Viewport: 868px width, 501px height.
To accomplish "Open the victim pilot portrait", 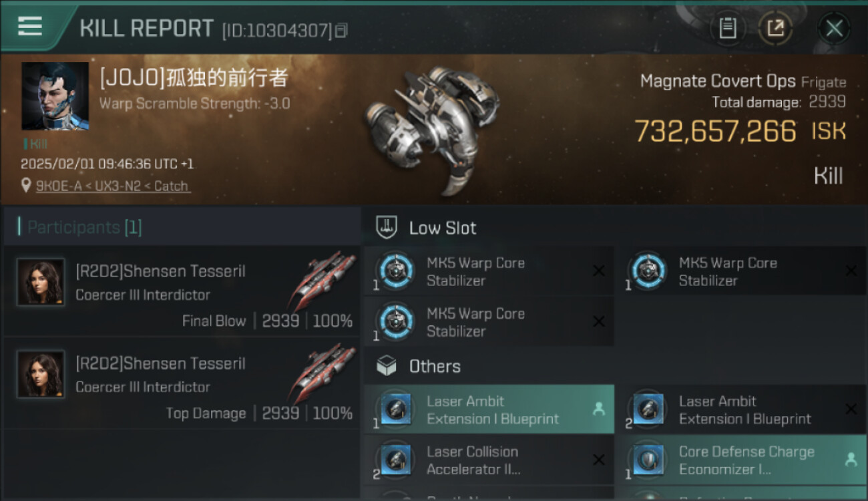I will click(55, 96).
